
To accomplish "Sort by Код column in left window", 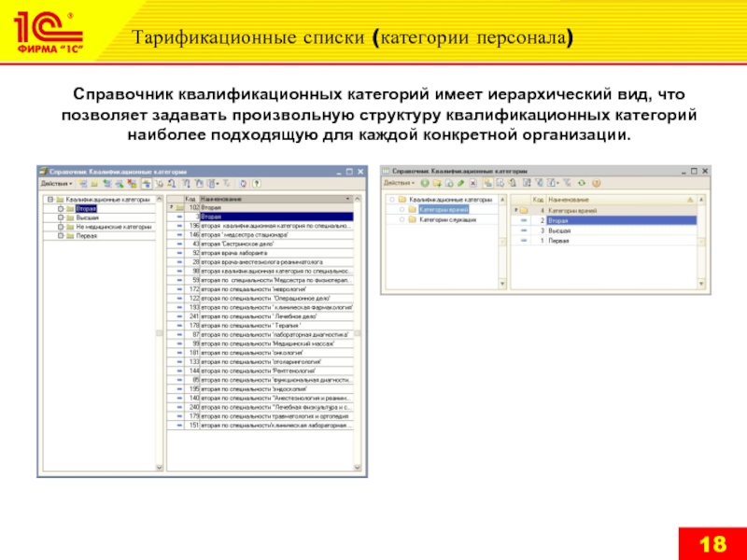I will (190, 199).
